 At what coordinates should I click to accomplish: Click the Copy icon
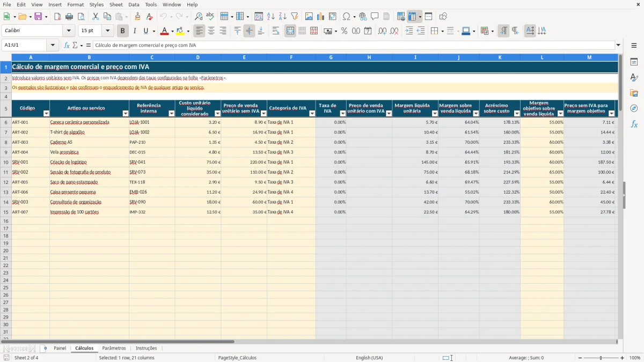[x=107, y=17]
